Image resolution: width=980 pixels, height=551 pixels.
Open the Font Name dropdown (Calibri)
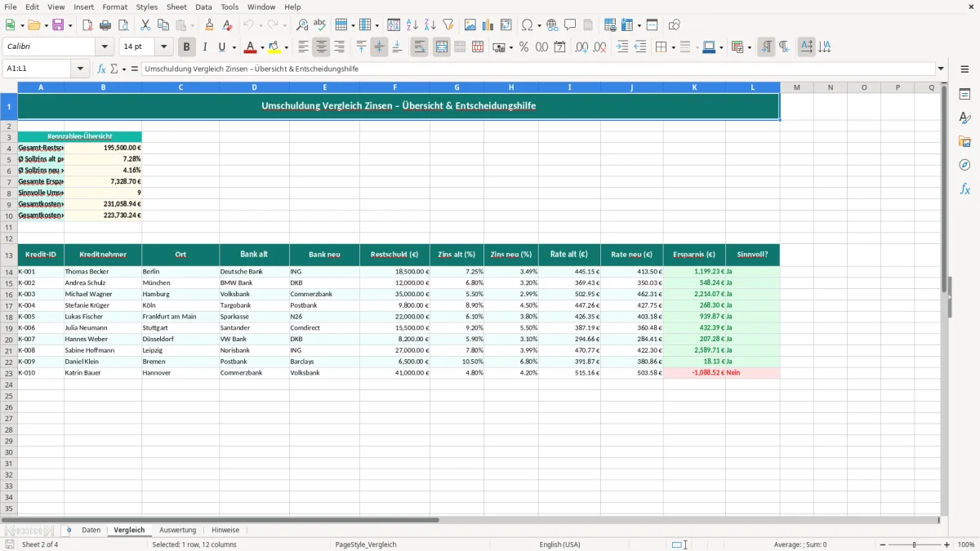tap(105, 47)
